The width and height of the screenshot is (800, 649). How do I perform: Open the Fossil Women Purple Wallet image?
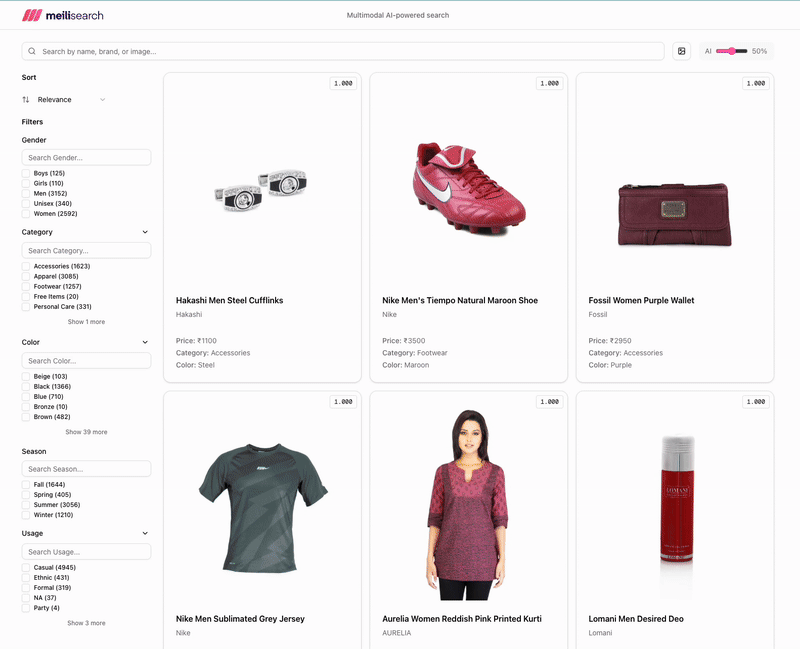675,212
